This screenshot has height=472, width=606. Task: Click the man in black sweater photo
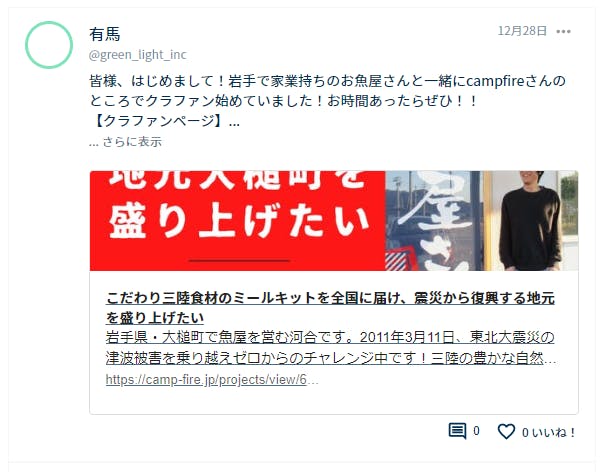(531, 221)
